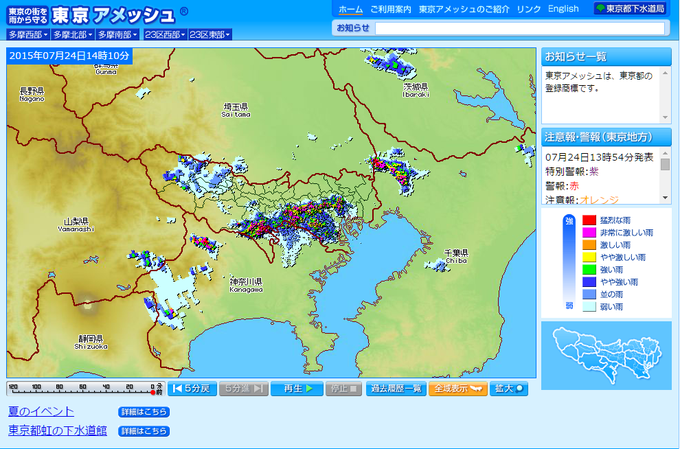This screenshot has width=680, height=449.
Task: Show whole area with 全域表示 button
Action: (458, 389)
